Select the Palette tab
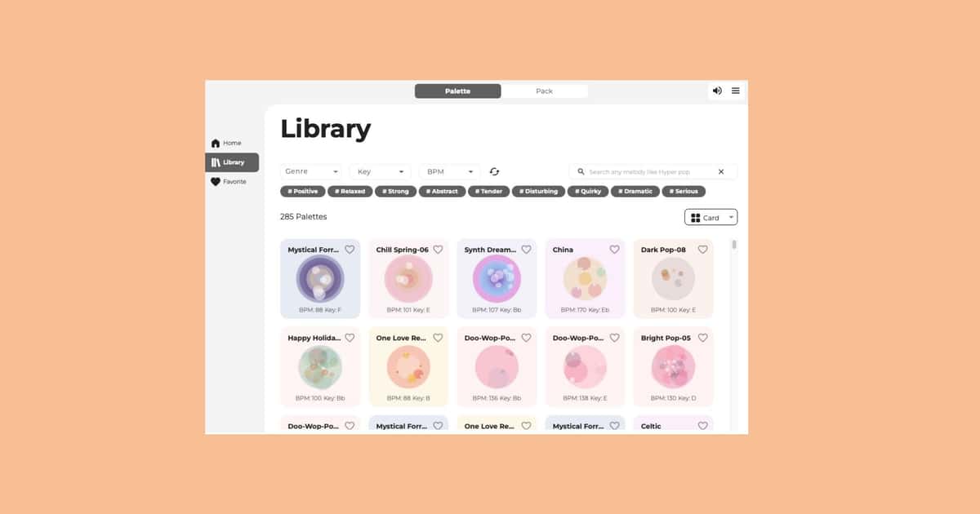Image resolution: width=980 pixels, height=514 pixels. [457, 91]
